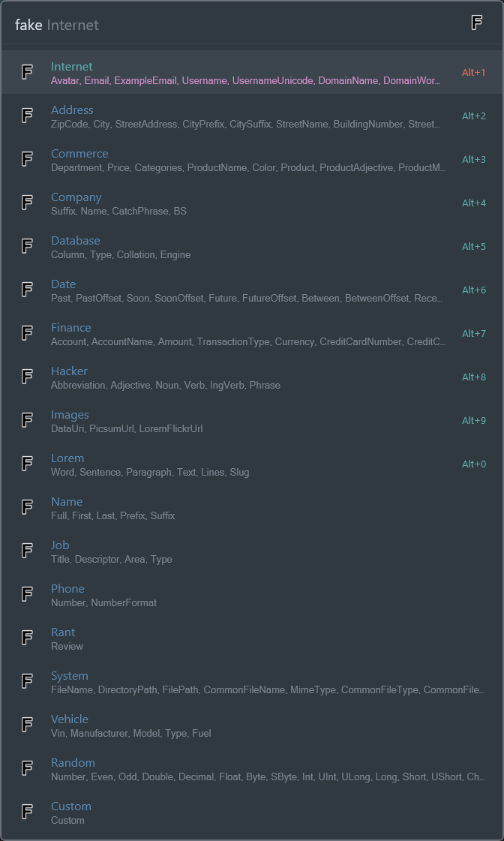Open the Finance result title

[70, 328]
